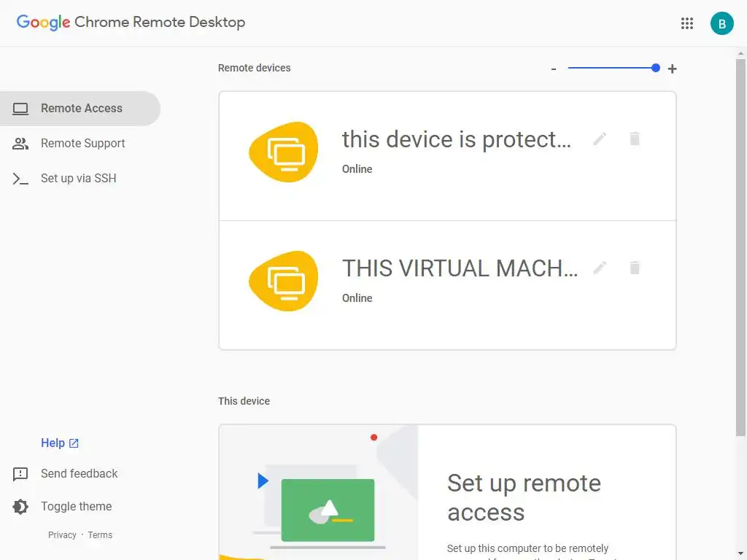Image resolution: width=747 pixels, height=560 pixels.
Task: Open the Terms link
Action: coord(100,535)
